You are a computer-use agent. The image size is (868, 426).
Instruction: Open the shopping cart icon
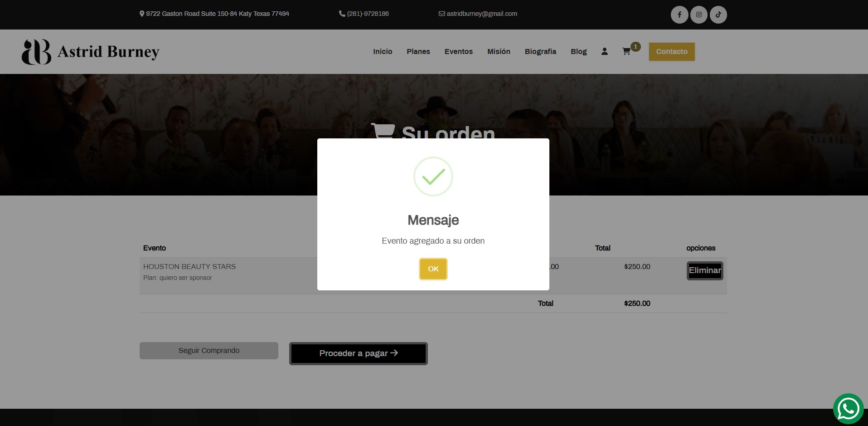pyautogui.click(x=626, y=52)
